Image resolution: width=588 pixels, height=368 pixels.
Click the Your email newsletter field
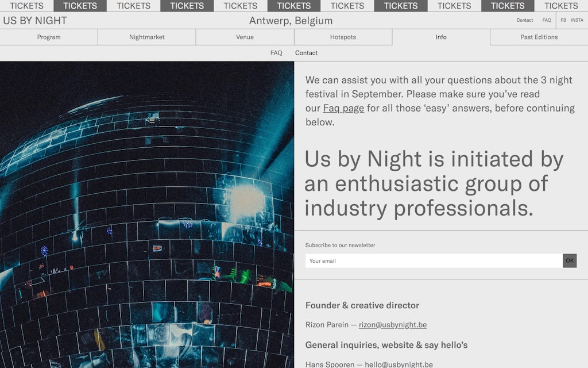(x=434, y=261)
